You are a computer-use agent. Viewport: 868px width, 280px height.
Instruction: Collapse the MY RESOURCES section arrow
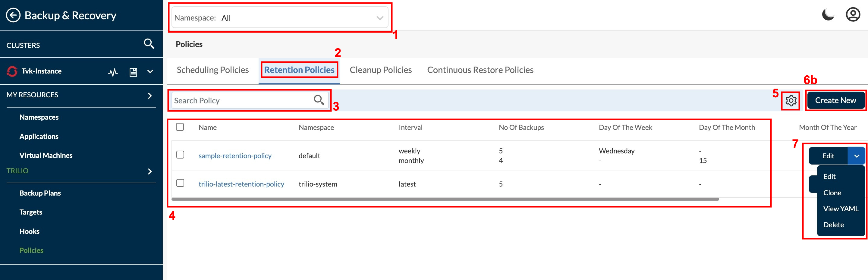click(150, 96)
